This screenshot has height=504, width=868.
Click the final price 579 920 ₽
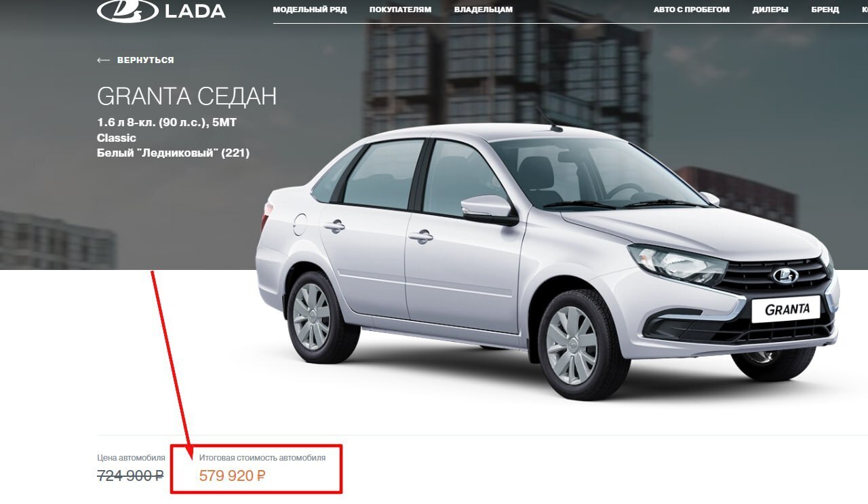(232, 476)
